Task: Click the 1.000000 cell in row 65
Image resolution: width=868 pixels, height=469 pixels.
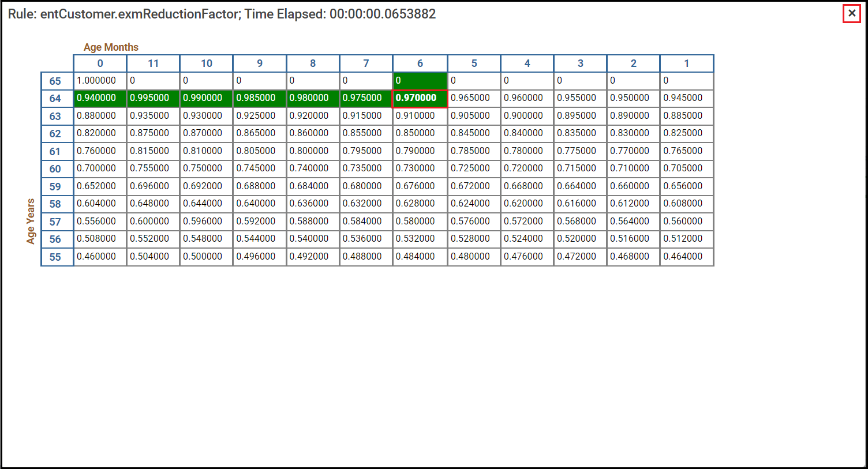Action: click(100, 81)
